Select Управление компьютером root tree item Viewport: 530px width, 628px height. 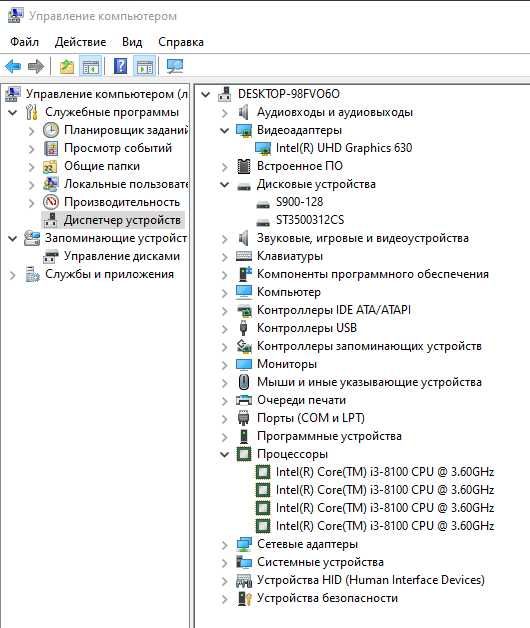(107, 94)
